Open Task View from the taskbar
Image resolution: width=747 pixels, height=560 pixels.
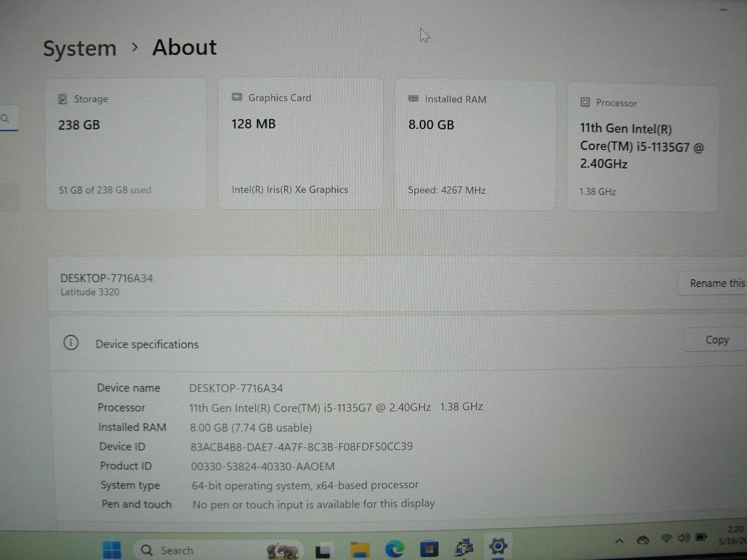324,550
